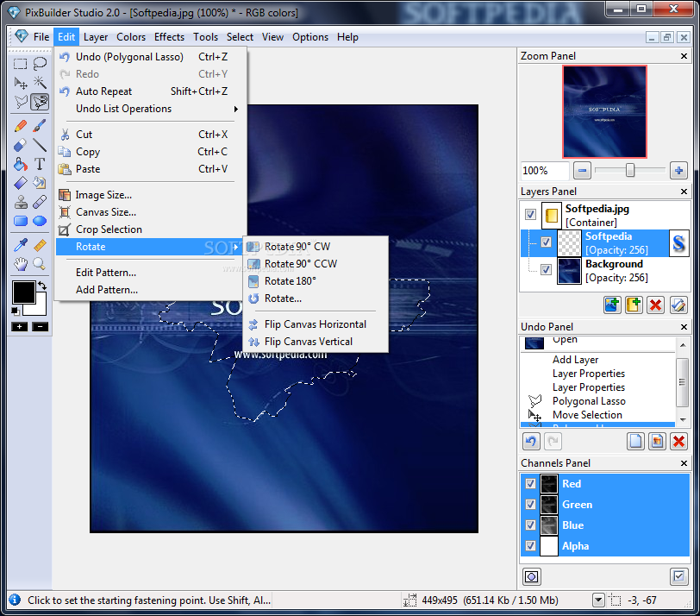Screen dimensions: 700x616
Task: Click Undo Panel scrollbar up arrow
Action: pyautogui.click(x=683, y=345)
